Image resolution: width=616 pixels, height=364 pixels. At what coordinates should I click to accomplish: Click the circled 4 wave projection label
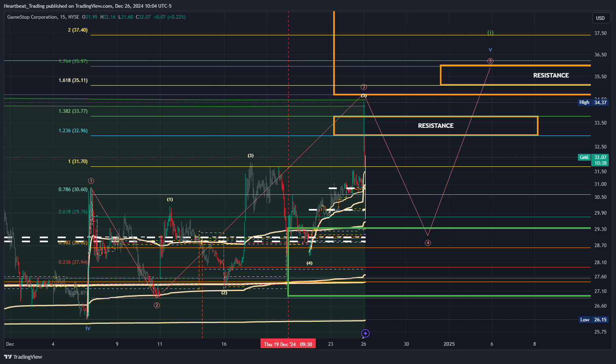pos(428,243)
